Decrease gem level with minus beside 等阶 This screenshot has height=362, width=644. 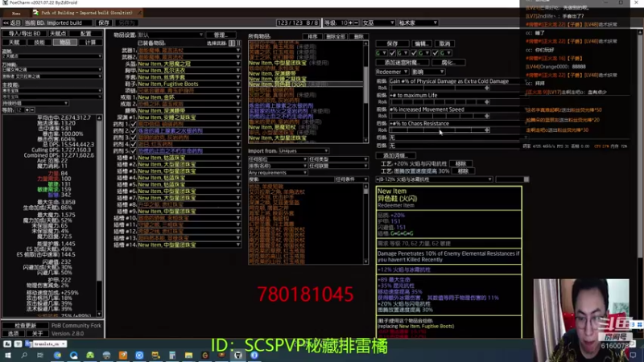coord(32,110)
